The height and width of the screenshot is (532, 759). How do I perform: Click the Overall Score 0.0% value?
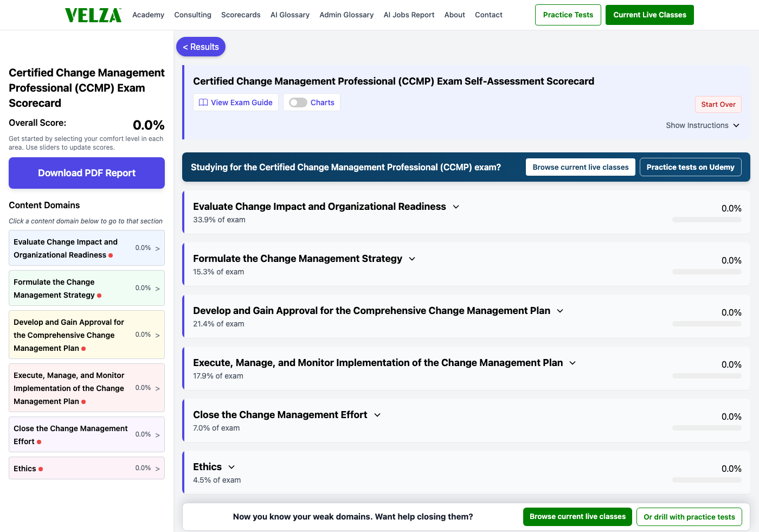pyautogui.click(x=149, y=125)
